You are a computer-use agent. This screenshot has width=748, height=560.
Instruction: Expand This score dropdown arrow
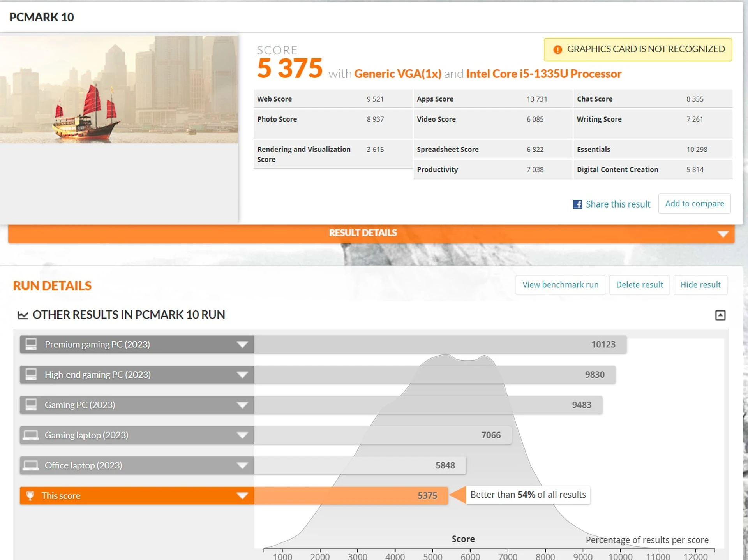coord(242,495)
